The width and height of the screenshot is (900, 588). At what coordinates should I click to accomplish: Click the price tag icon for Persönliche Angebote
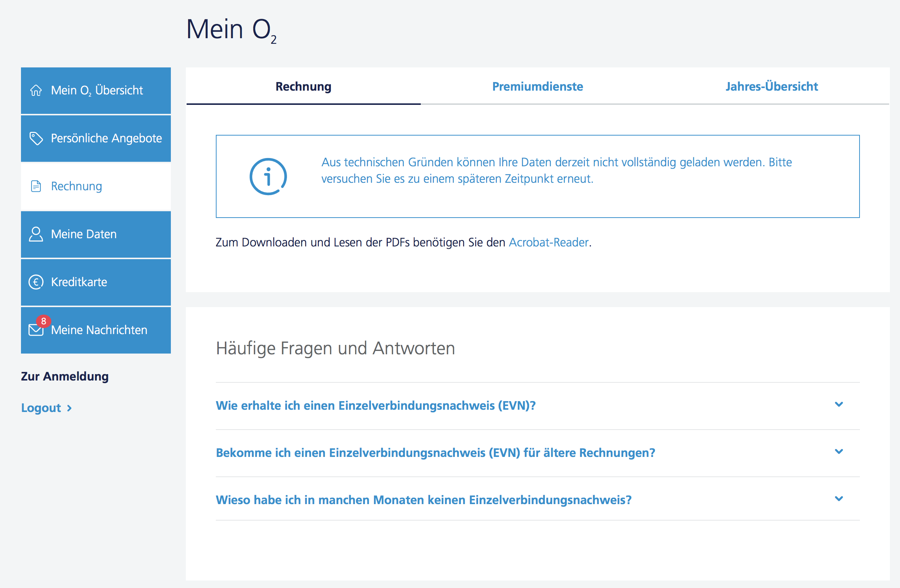point(36,138)
